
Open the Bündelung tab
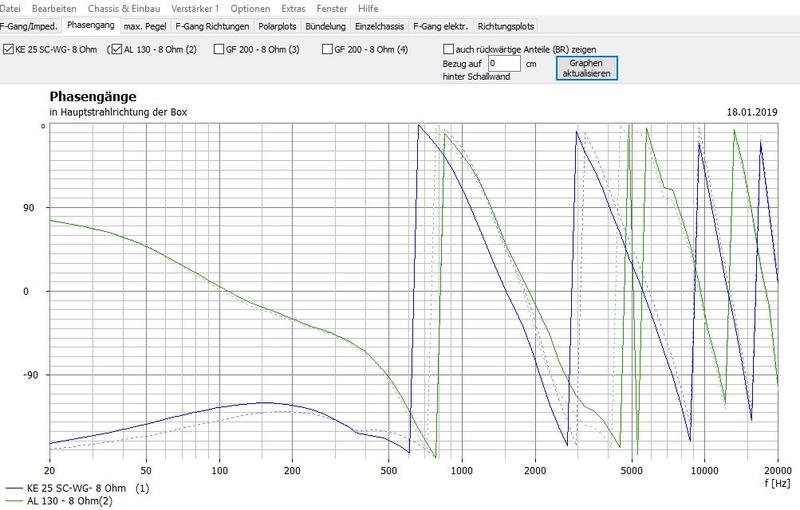coord(326,26)
